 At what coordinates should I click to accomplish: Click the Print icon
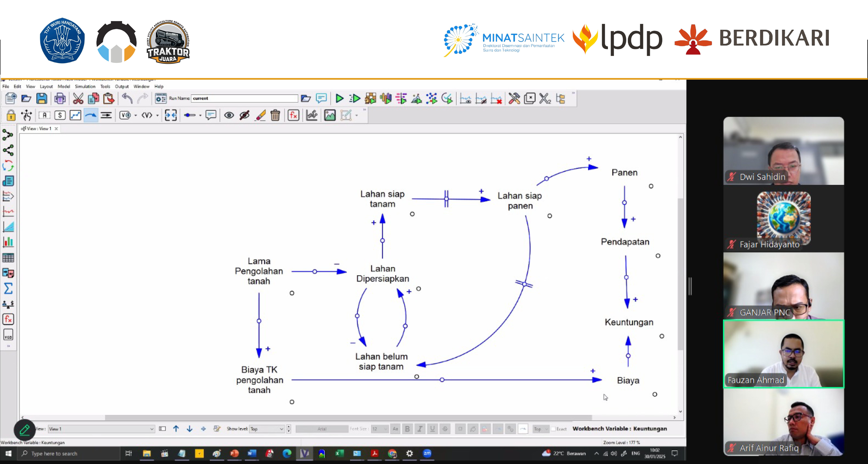(60, 98)
